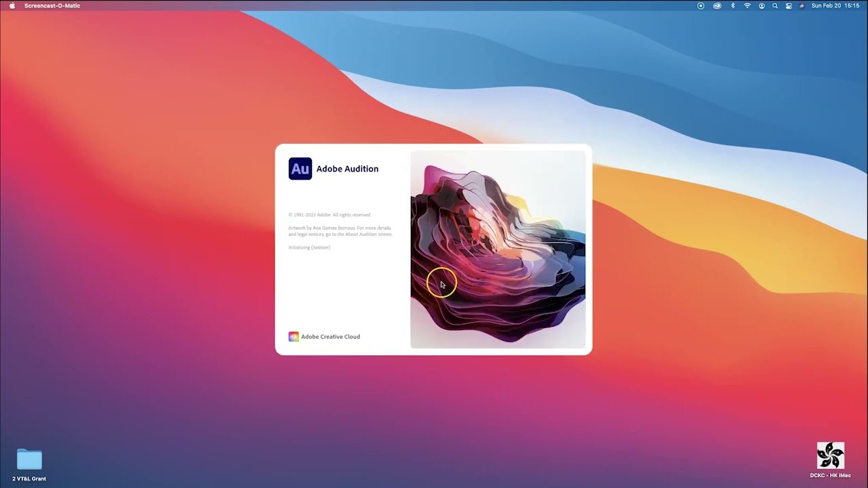Click the screen recording indicator icon in menu bar
This screenshot has width=868, height=488.
[x=701, y=6]
